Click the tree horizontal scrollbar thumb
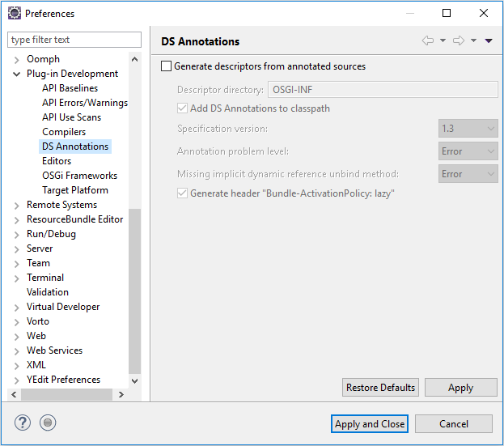504x446 pixels. point(67,394)
